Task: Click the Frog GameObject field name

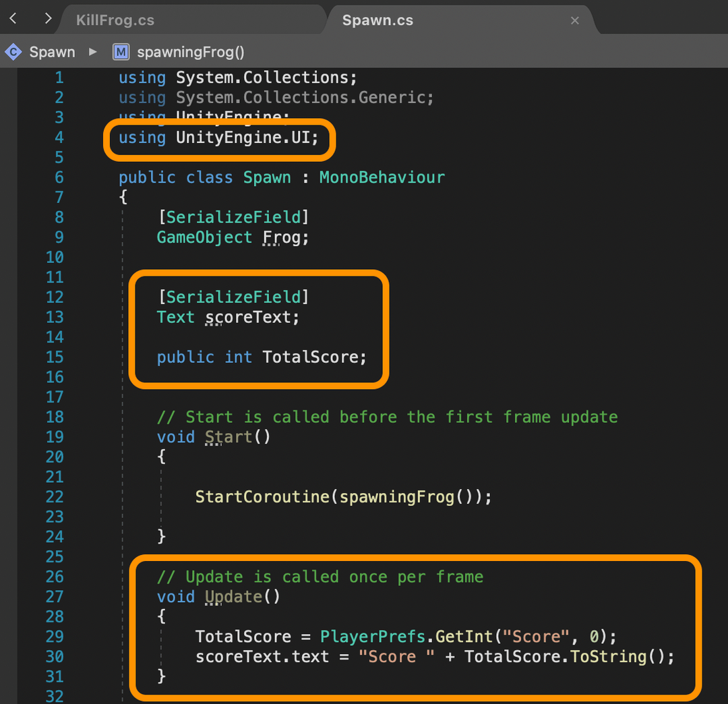Action: pyautogui.click(x=281, y=237)
